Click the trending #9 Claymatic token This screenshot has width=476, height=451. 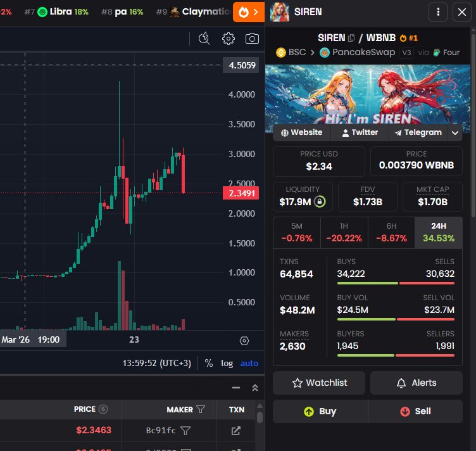[193, 12]
